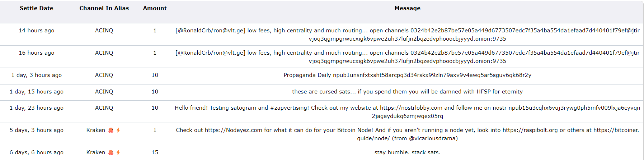Image resolution: width=644 pixels, height=160 pixels.
Task: Click lightning bolt icon in 5 days ago row
Action: [118, 130]
